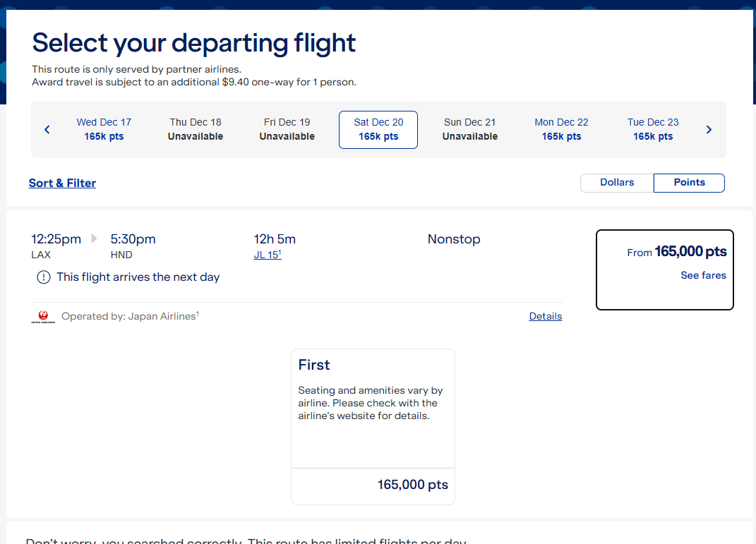Select Tue Dec 23 date tab

(653, 130)
